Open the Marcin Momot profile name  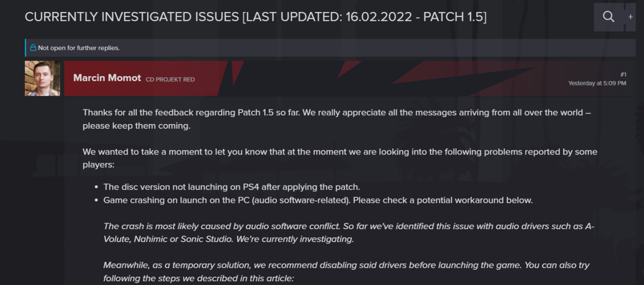tap(107, 78)
